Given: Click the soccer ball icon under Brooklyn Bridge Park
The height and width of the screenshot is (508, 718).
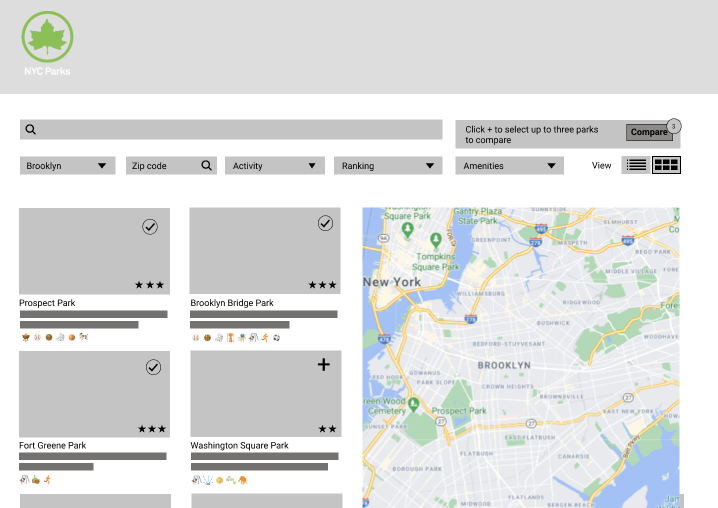Looking at the screenshot, I should [x=277, y=338].
